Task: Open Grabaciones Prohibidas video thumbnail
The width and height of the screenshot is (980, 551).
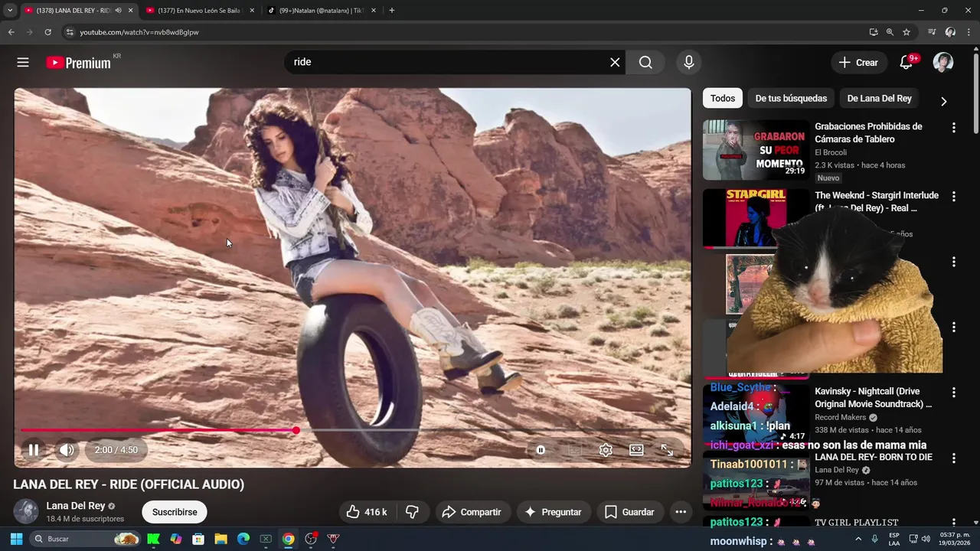Action: point(756,149)
